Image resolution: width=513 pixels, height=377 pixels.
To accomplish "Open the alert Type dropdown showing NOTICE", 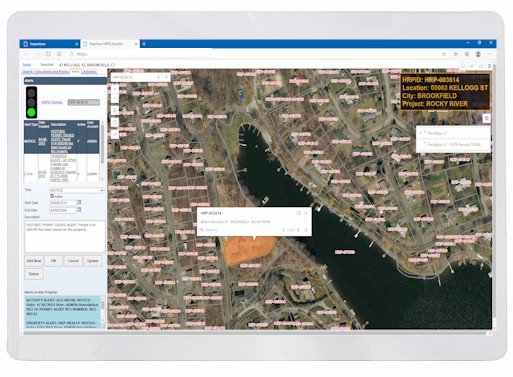I will pyautogui.click(x=77, y=190).
